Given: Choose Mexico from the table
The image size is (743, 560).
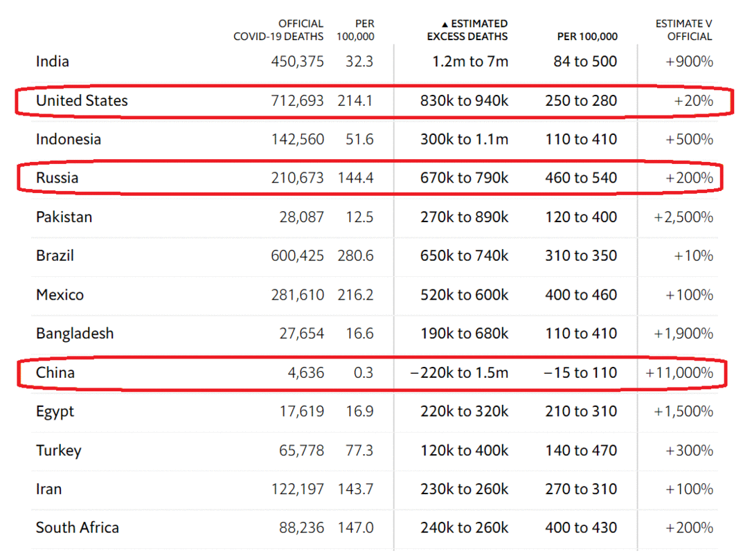Looking at the screenshot, I should [60, 295].
